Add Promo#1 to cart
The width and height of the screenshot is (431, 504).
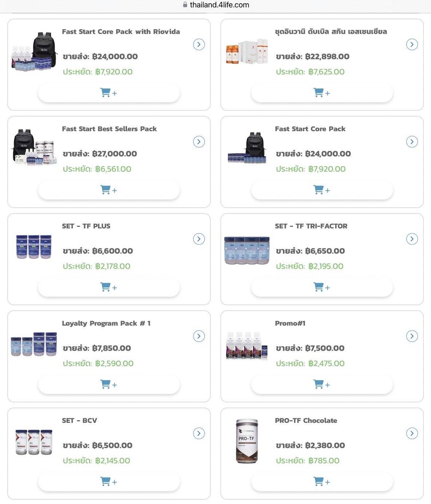(x=322, y=385)
